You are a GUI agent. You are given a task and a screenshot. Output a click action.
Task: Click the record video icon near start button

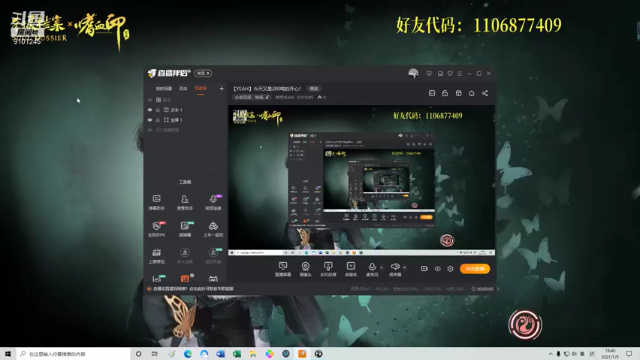tap(424, 269)
